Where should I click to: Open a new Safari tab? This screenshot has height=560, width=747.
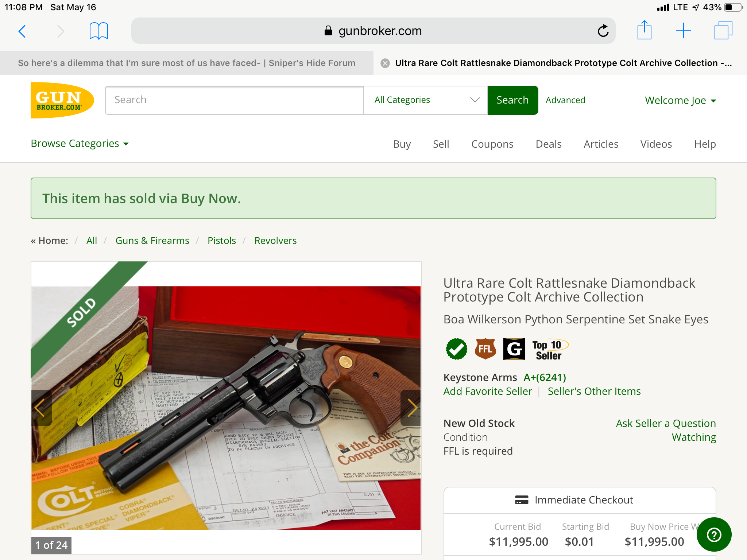pos(684,31)
